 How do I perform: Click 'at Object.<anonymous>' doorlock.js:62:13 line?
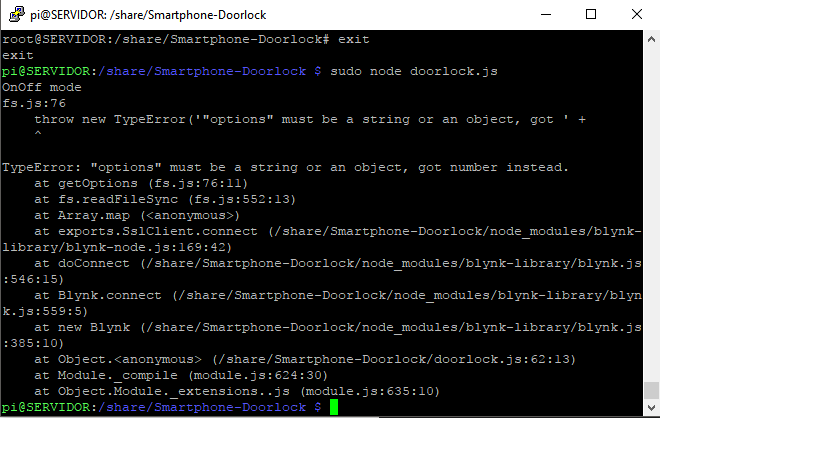305,359
